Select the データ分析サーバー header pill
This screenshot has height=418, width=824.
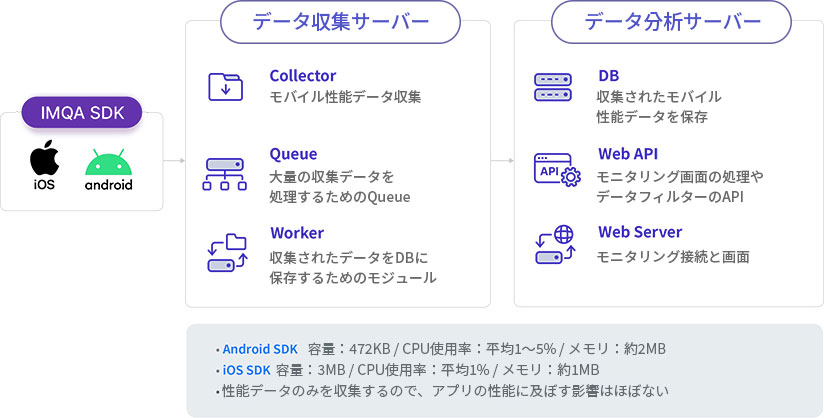672,22
